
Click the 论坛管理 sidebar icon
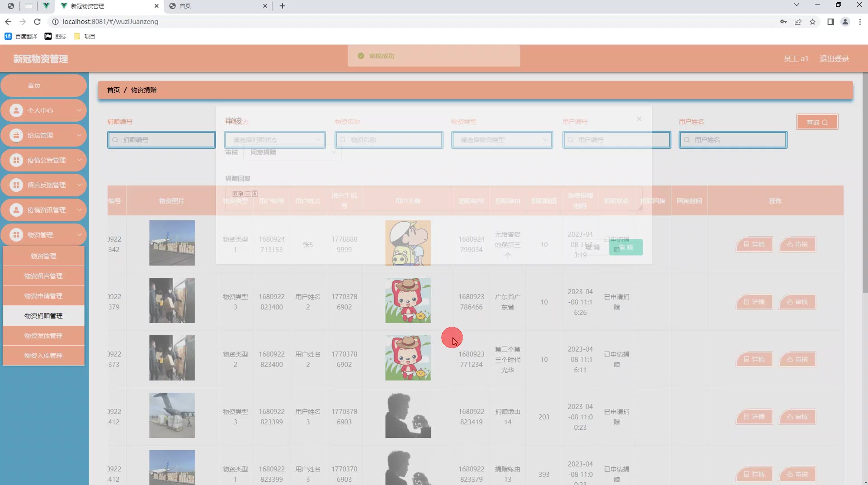tap(16, 135)
